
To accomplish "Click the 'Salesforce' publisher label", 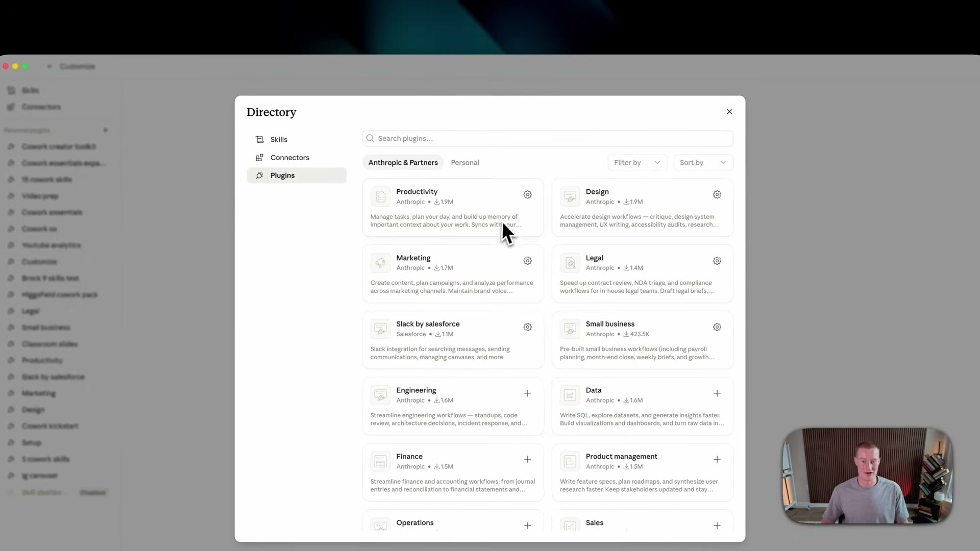I will pyautogui.click(x=411, y=334).
